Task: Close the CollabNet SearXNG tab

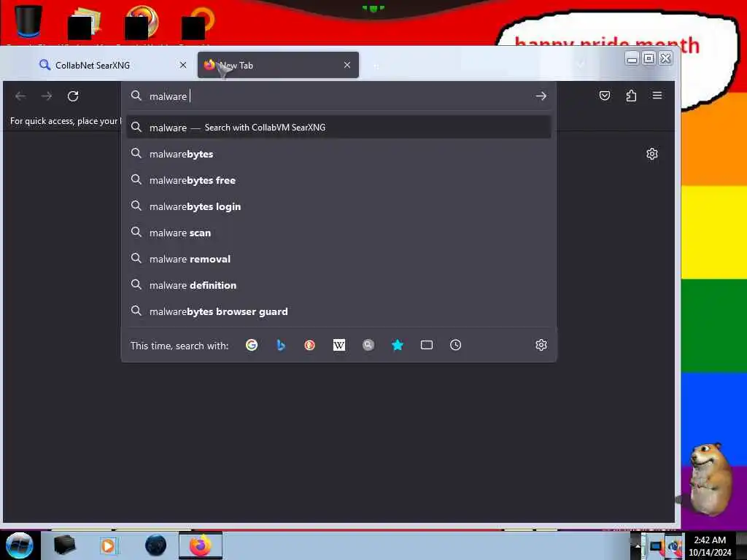Action: tap(183, 65)
